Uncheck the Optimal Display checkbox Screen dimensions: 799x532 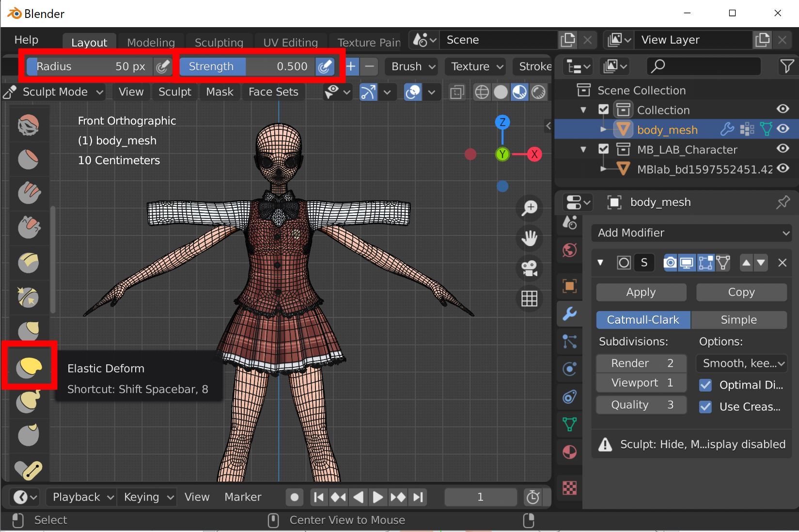point(705,385)
